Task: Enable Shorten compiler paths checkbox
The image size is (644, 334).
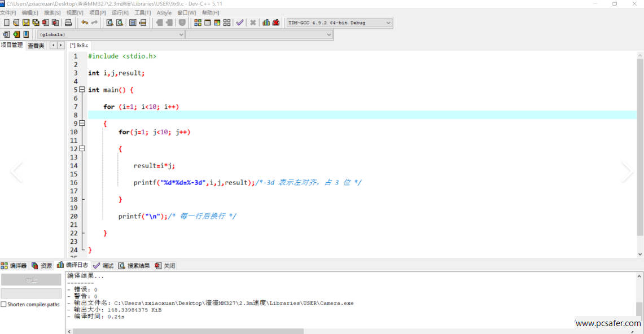Action: [x=4, y=305]
